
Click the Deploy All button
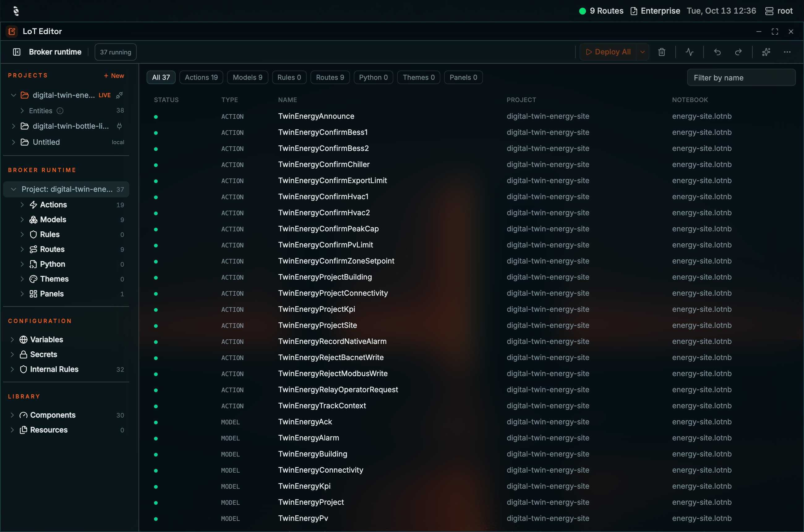(x=608, y=52)
